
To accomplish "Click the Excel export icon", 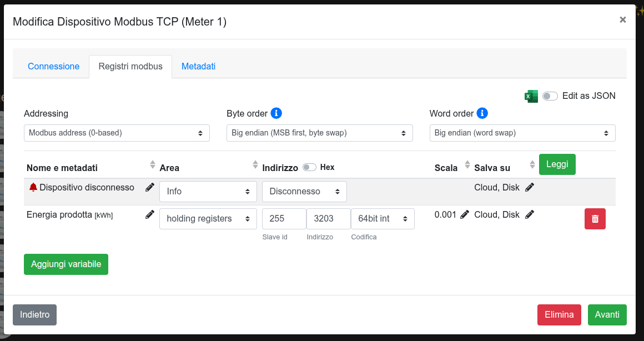I will tap(531, 96).
